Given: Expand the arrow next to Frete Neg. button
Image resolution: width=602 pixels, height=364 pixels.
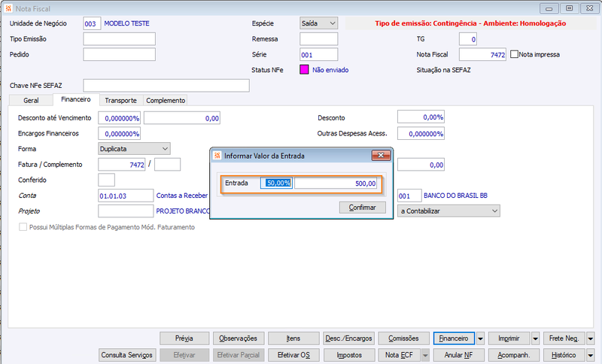Looking at the screenshot, I should pos(591,338).
